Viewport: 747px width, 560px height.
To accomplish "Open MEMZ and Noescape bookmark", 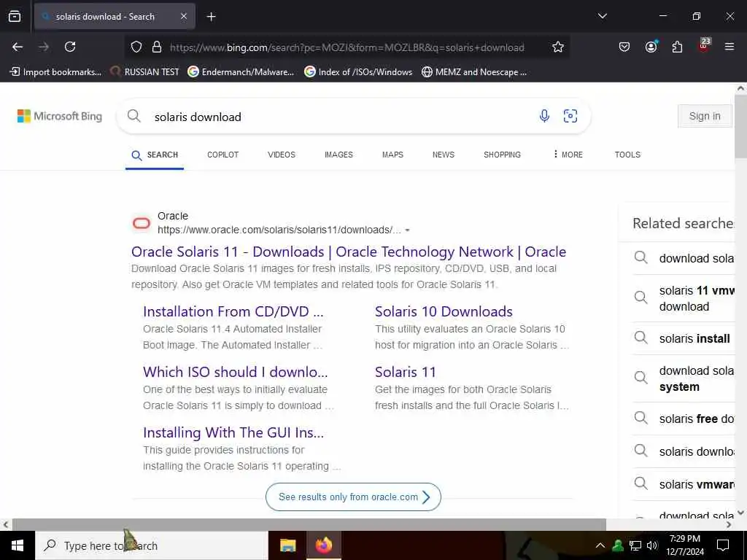I will (x=474, y=72).
